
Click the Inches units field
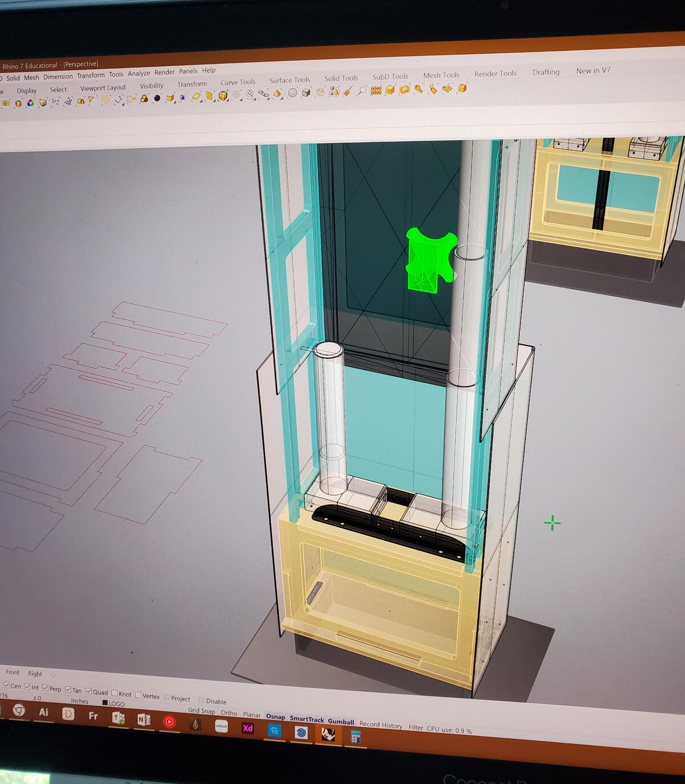(80, 701)
